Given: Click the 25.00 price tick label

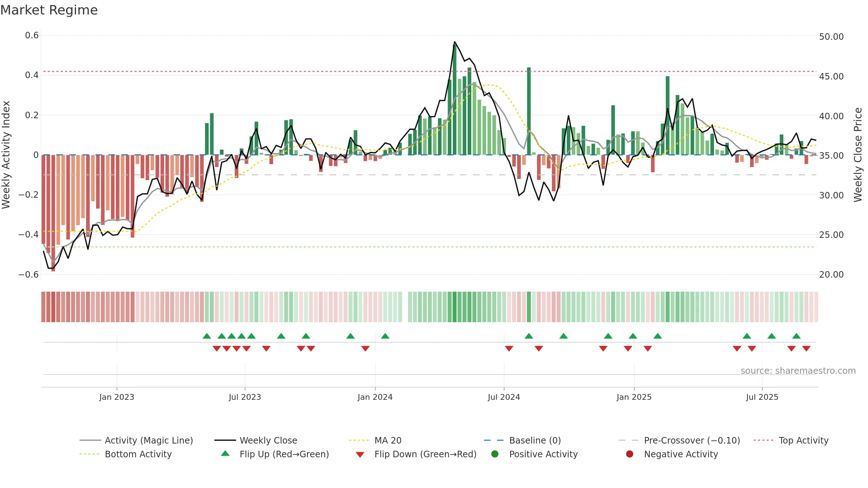Looking at the screenshot, I should (831, 235).
